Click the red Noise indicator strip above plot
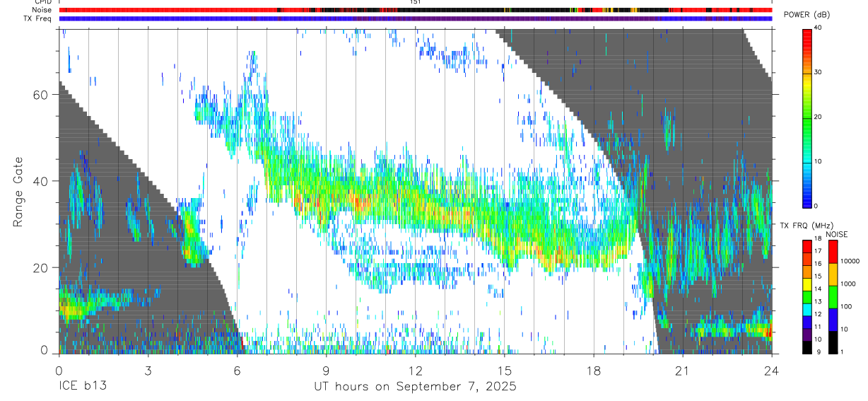 click(x=416, y=10)
